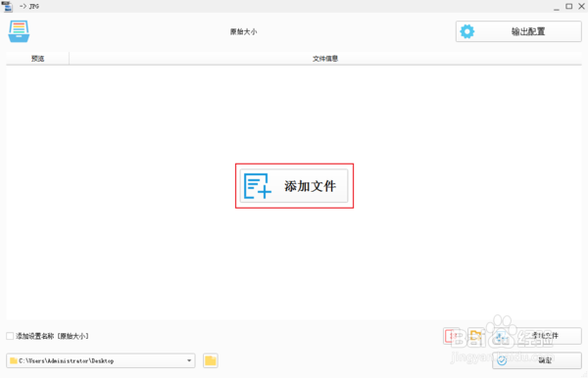Confirm with the 确定 button

pos(537,360)
